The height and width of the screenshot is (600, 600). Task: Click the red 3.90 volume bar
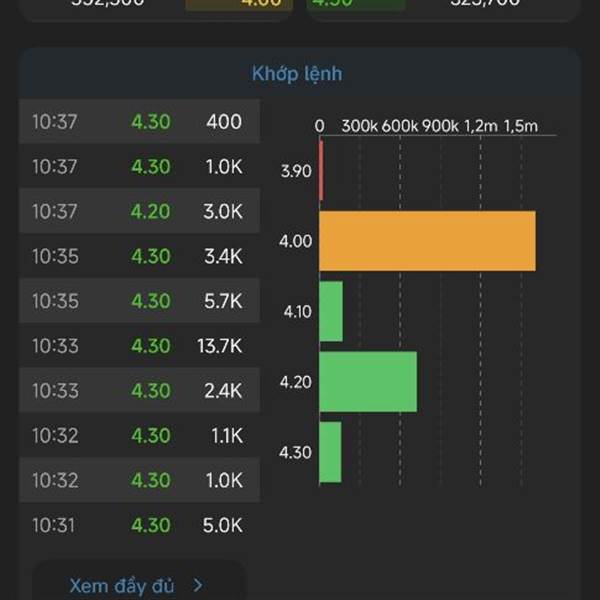click(x=321, y=171)
